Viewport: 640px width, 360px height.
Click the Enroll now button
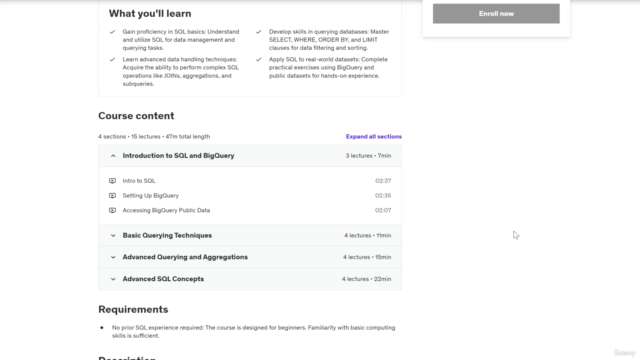pyautogui.click(x=496, y=13)
